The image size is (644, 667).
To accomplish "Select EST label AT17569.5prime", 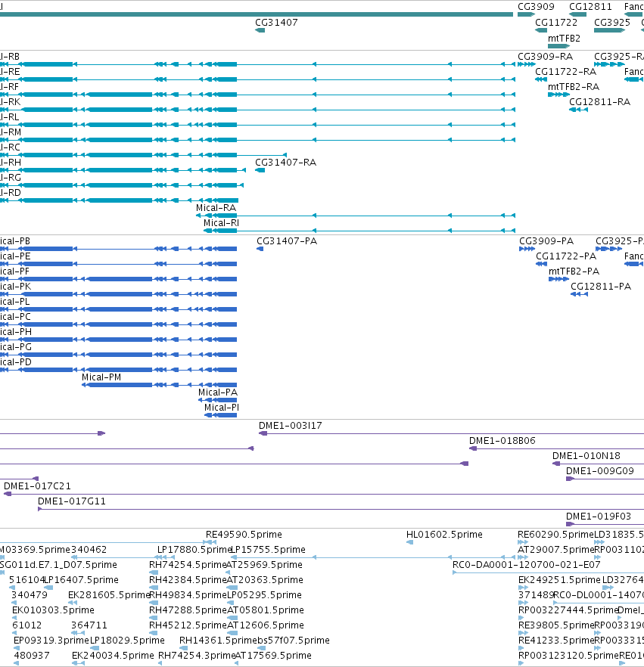I will 273,656.
